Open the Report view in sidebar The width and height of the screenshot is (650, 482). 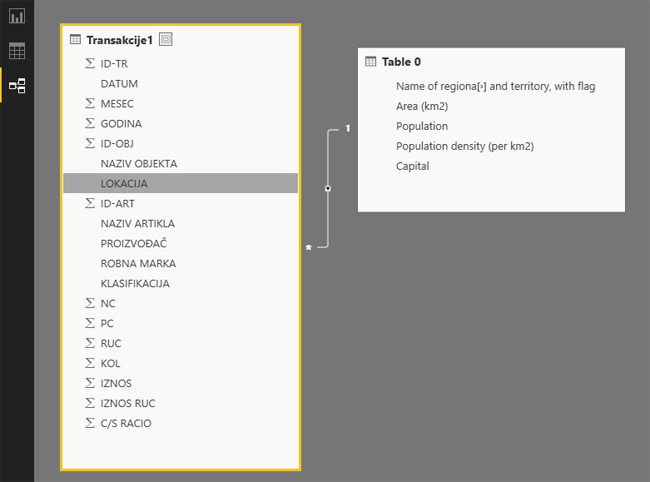point(17,16)
